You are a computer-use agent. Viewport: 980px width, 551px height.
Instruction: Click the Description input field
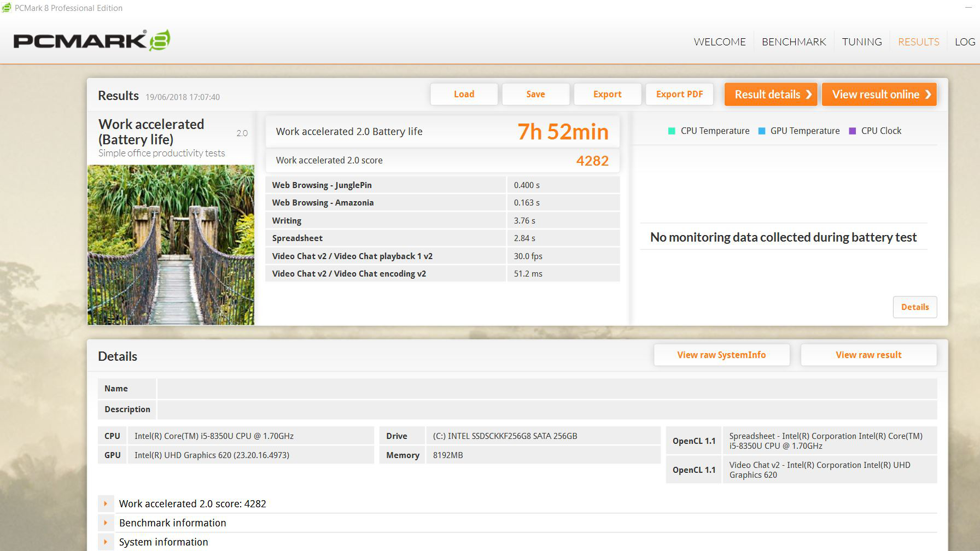tap(547, 409)
